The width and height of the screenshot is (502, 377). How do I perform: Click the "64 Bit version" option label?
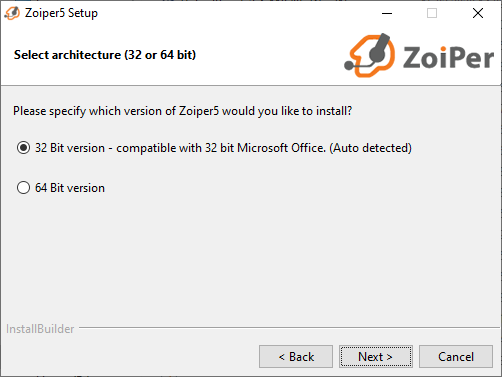[x=70, y=188]
